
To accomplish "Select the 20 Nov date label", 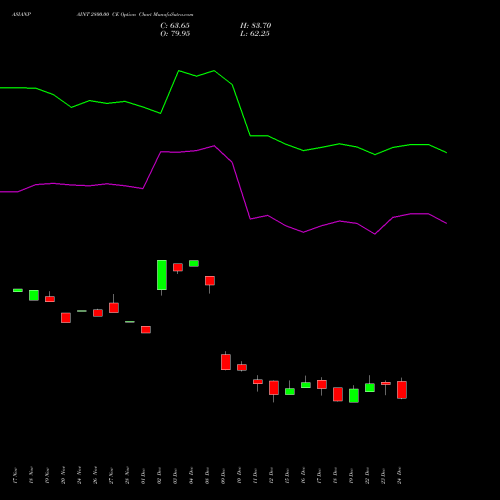I will 64,476.
